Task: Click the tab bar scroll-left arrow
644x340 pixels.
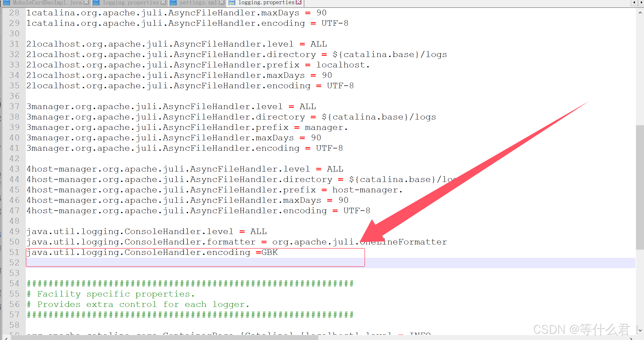Action: (634, 3)
